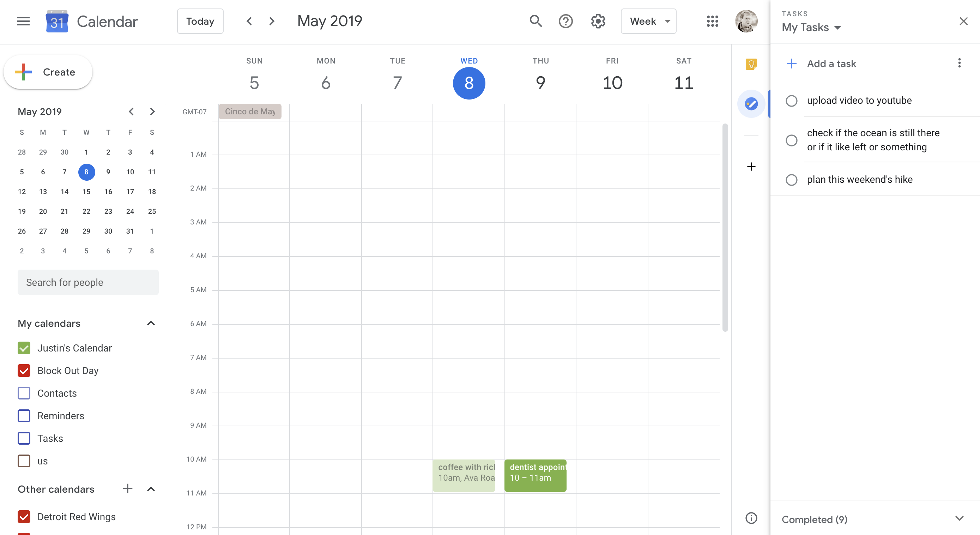This screenshot has height=535, width=980.
Task: Click the Tasks icon in side panel
Action: 751,104
